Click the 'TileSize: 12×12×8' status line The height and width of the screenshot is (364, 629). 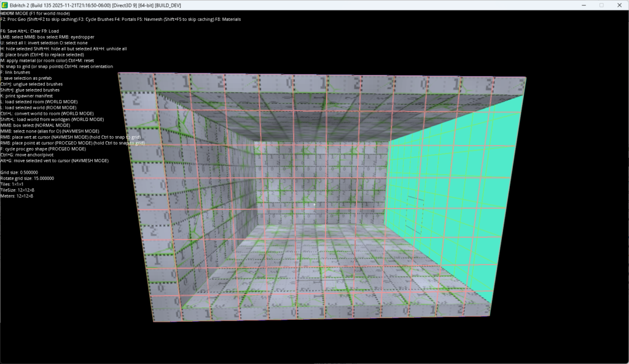[17, 190]
